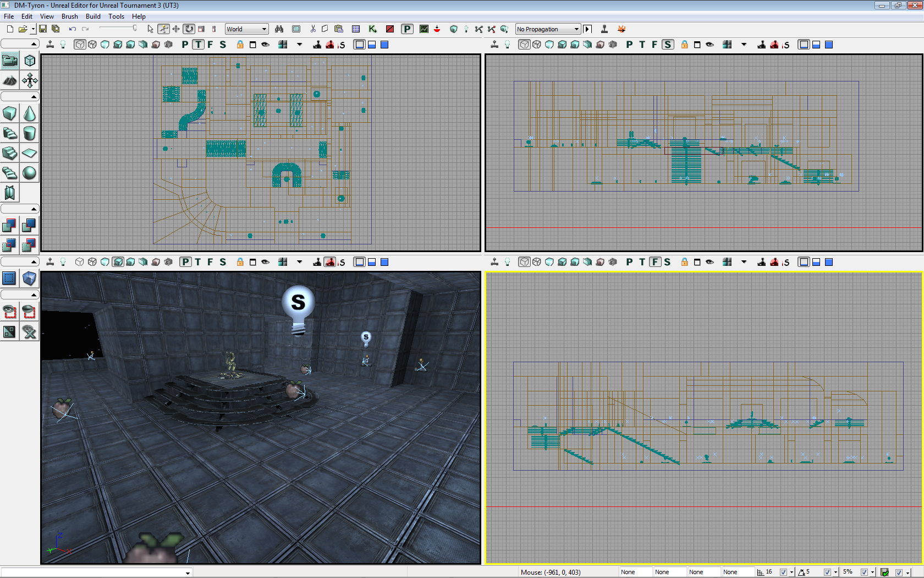The height and width of the screenshot is (578, 924).
Task: Pick the Cone brush builder
Action: click(x=30, y=113)
